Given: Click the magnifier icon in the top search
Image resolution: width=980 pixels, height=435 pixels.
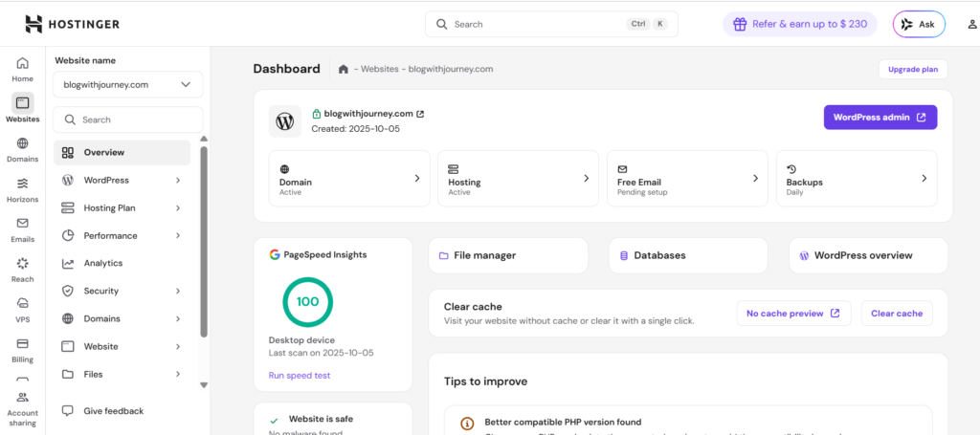Looking at the screenshot, I should click(442, 24).
